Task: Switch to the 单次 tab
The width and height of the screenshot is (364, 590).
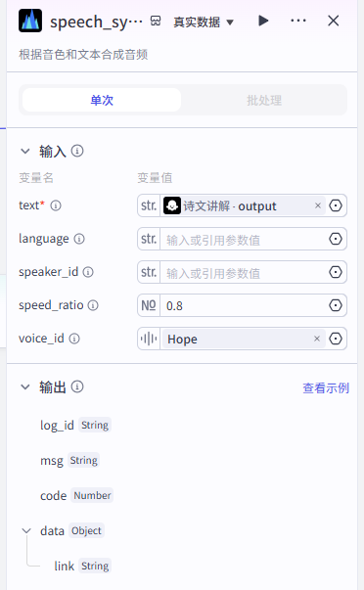Action: click(x=102, y=100)
